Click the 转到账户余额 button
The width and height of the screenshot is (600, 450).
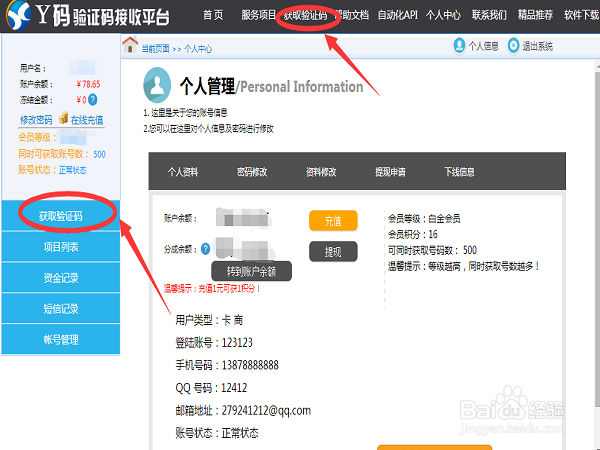point(251,271)
